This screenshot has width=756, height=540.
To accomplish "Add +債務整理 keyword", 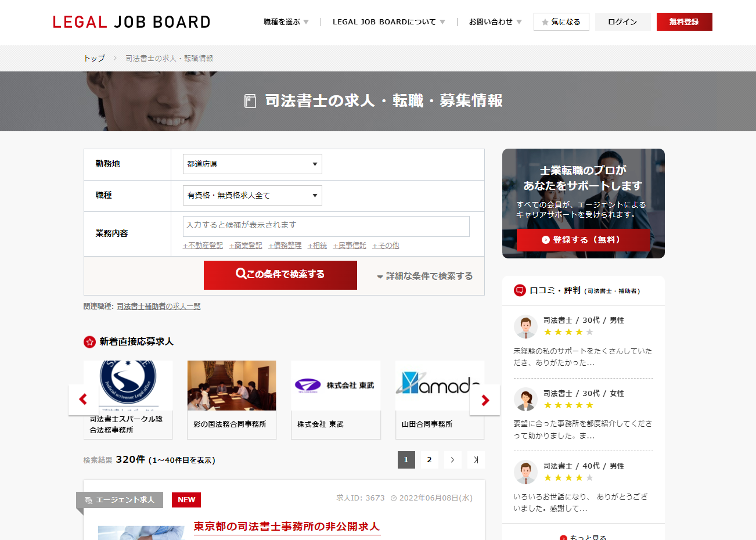I will tap(285, 246).
